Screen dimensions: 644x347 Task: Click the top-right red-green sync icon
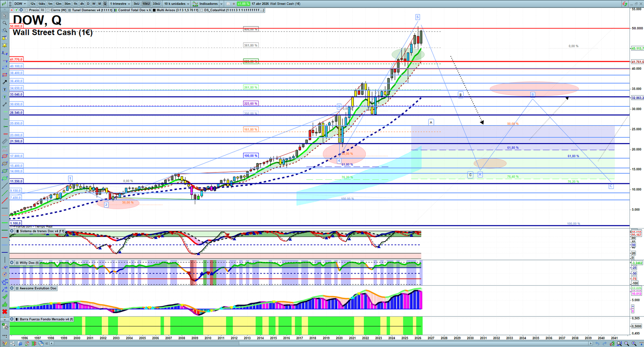point(625,4)
